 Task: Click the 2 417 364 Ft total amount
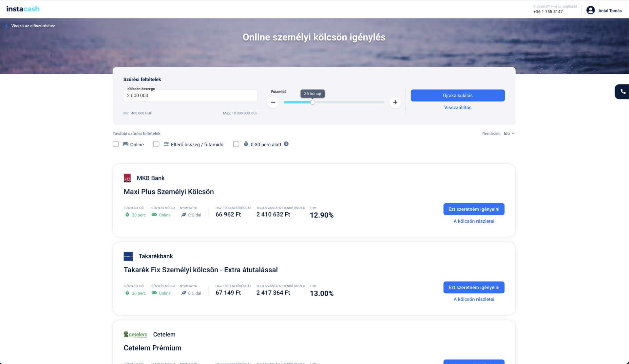coord(273,293)
